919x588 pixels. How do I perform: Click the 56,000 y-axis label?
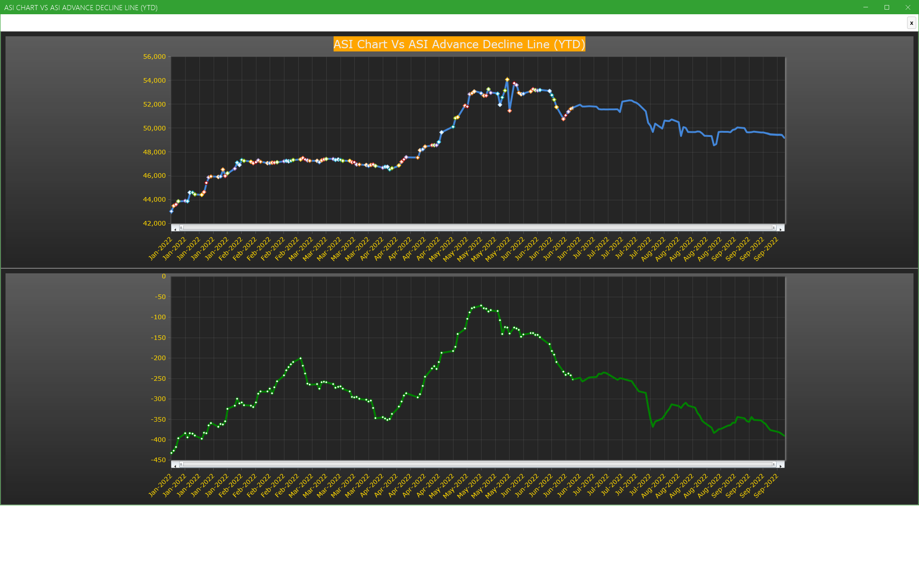154,57
